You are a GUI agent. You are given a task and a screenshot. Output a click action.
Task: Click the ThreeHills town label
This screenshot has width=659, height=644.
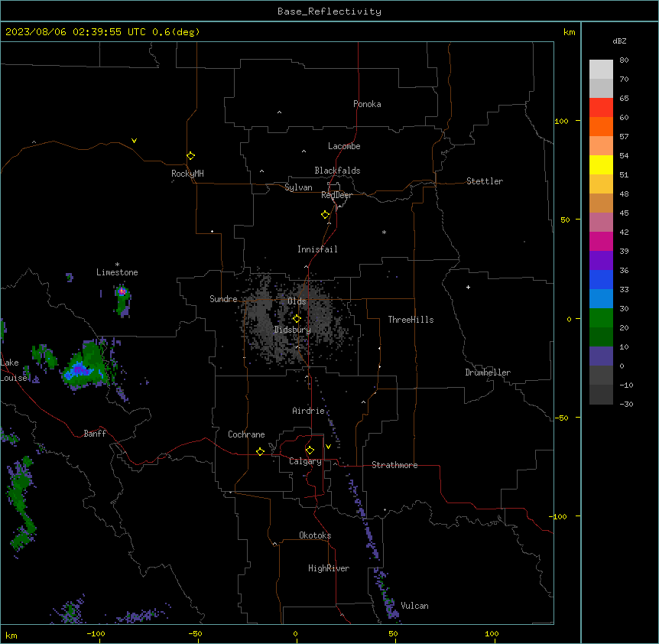coord(411,320)
